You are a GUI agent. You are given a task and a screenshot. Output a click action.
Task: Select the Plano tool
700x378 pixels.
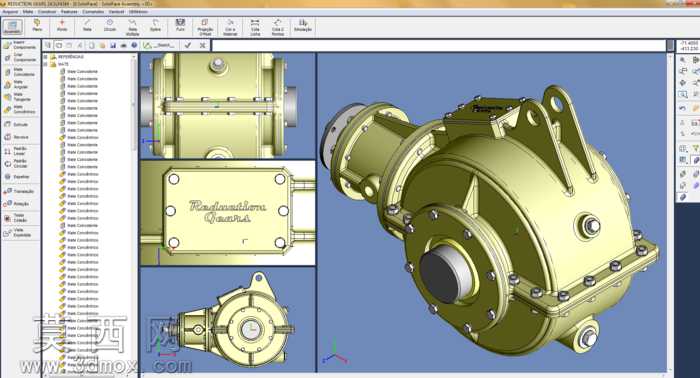[x=37, y=25]
